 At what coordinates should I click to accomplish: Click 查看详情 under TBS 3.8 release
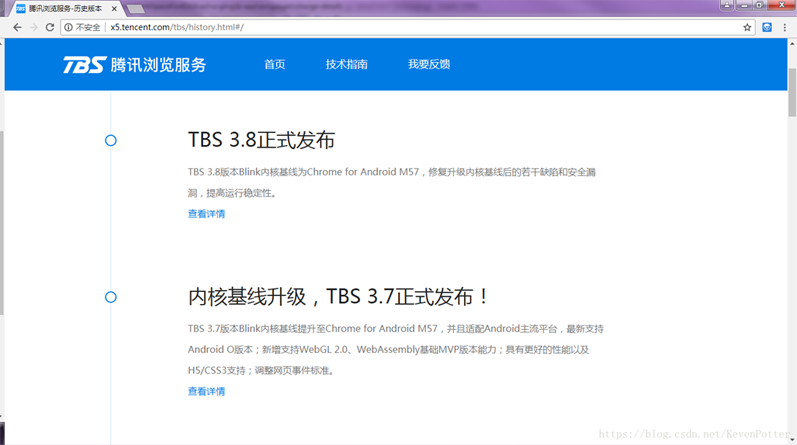pos(206,214)
